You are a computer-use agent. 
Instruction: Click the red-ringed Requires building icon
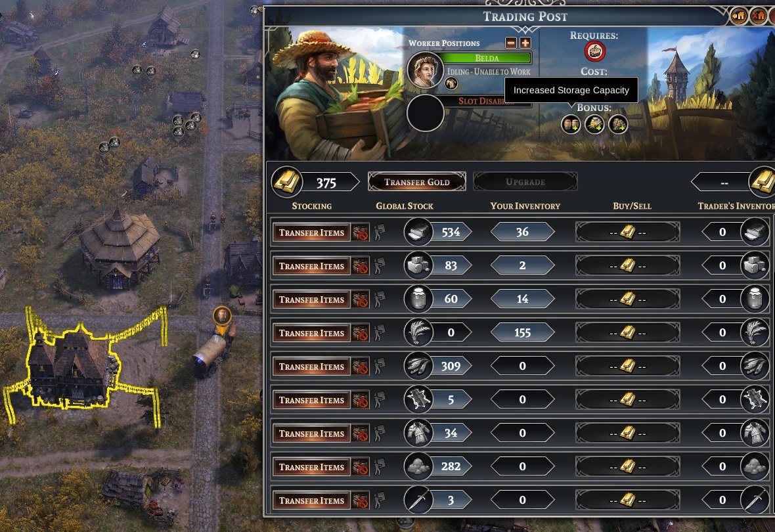(x=594, y=51)
